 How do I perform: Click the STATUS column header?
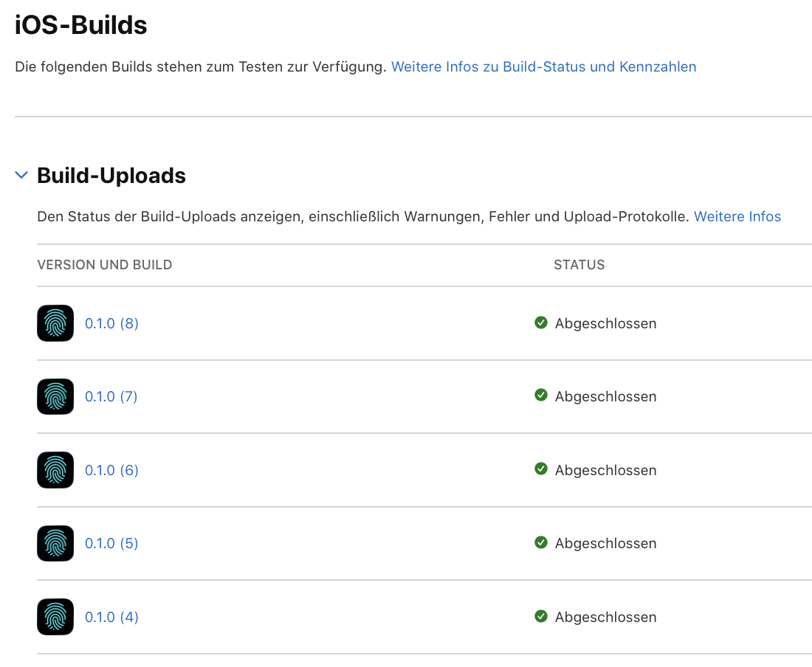tap(579, 264)
